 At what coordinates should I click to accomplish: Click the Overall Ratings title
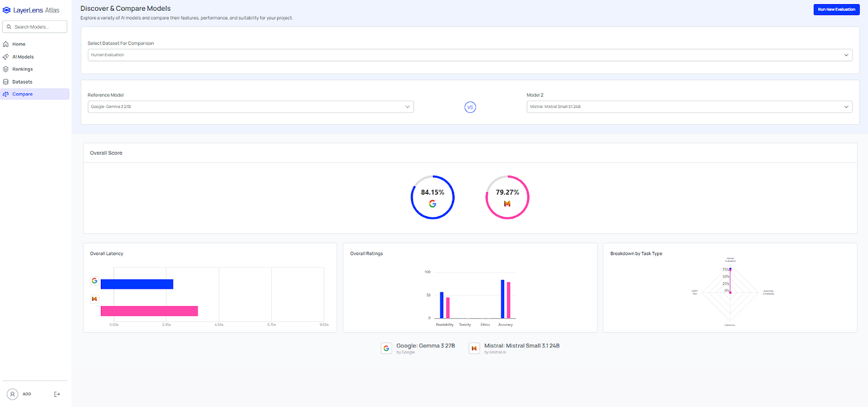pos(367,254)
